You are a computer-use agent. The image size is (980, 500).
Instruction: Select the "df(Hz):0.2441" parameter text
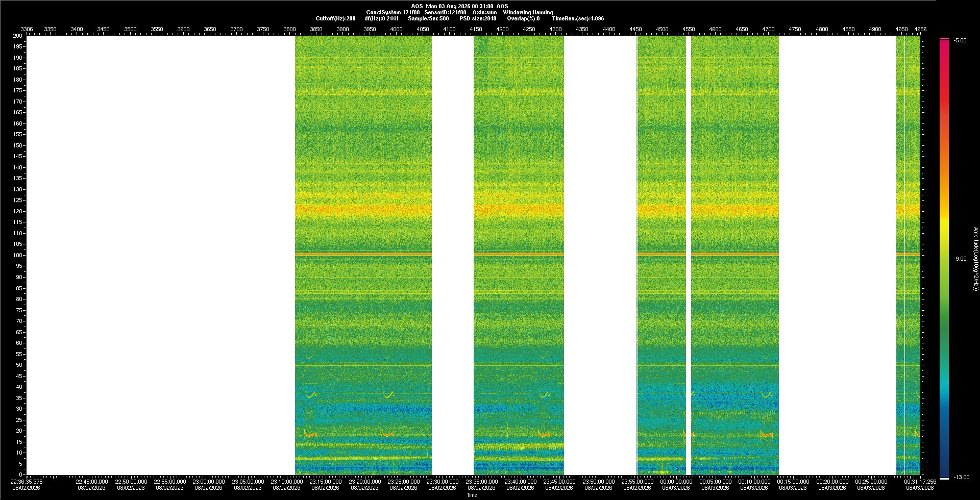pyautogui.click(x=382, y=18)
